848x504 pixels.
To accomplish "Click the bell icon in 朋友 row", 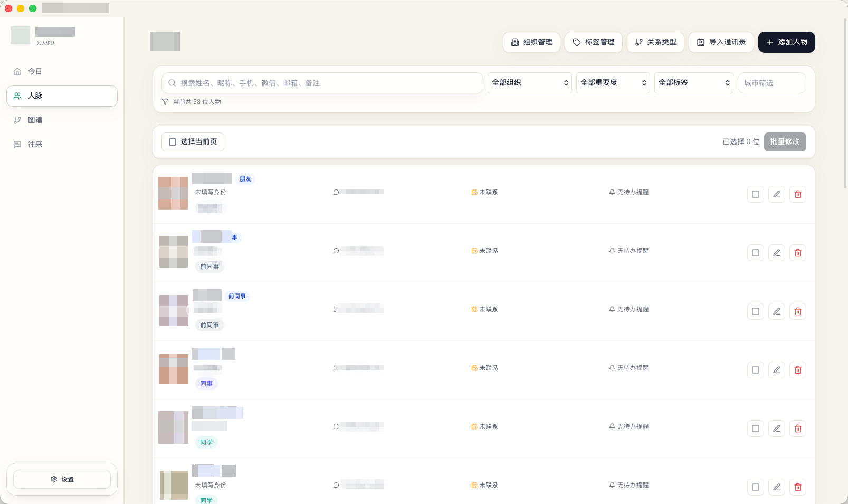I will pos(612,192).
